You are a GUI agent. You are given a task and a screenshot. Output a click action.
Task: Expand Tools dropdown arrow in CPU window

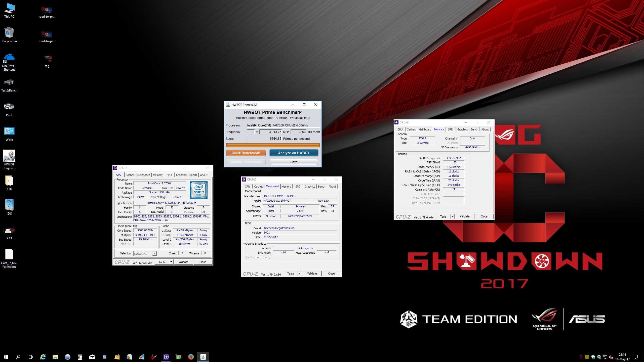click(x=171, y=262)
